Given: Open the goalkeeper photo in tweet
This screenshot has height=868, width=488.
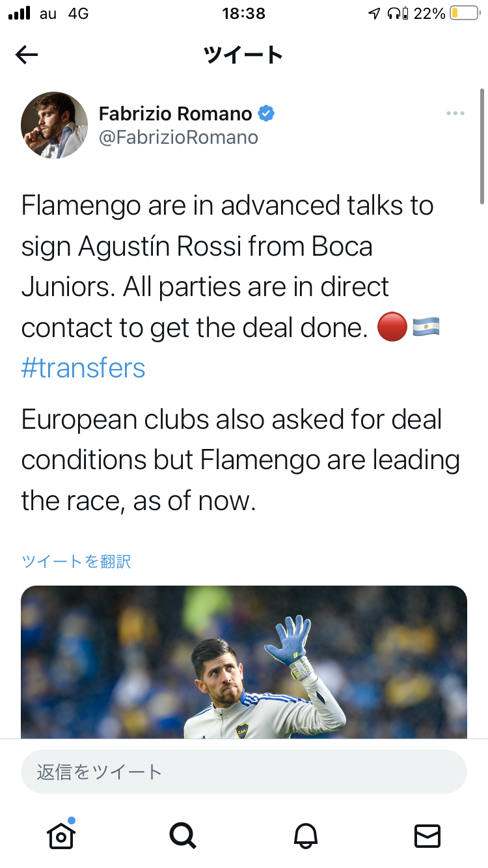Looking at the screenshot, I should point(244,662).
